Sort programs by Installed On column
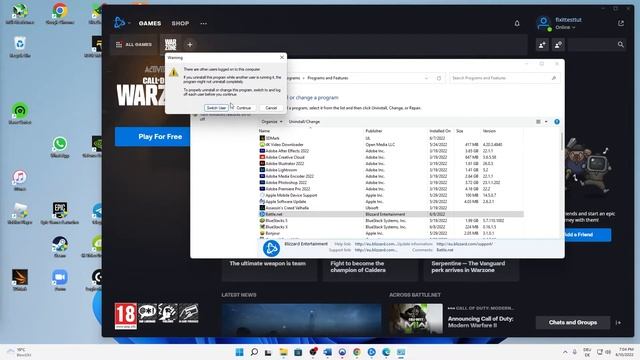The height and width of the screenshot is (360, 640). click(x=440, y=131)
